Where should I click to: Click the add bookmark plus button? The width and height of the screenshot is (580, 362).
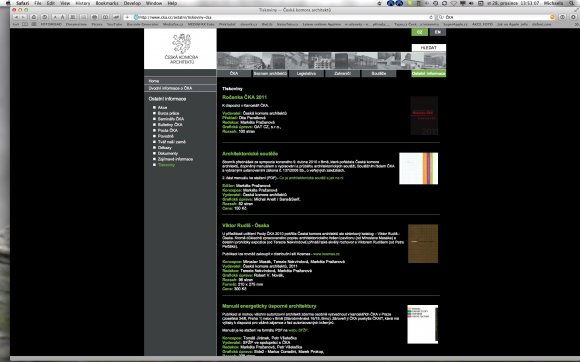tap(127, 17)
